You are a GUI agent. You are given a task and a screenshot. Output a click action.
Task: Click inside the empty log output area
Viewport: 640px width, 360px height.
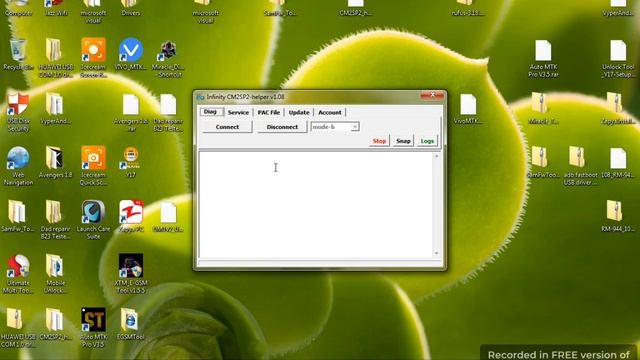click(316, 204)
